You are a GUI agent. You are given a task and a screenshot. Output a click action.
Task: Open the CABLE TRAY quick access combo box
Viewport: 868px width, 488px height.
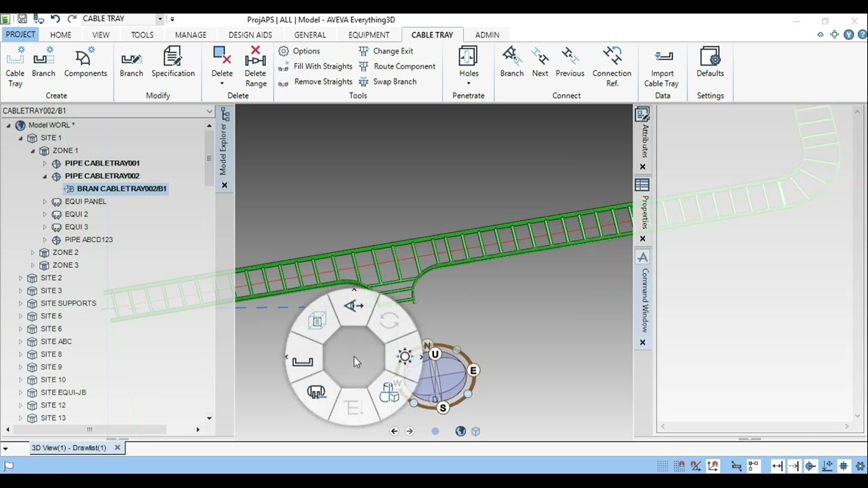click(160, 19)
